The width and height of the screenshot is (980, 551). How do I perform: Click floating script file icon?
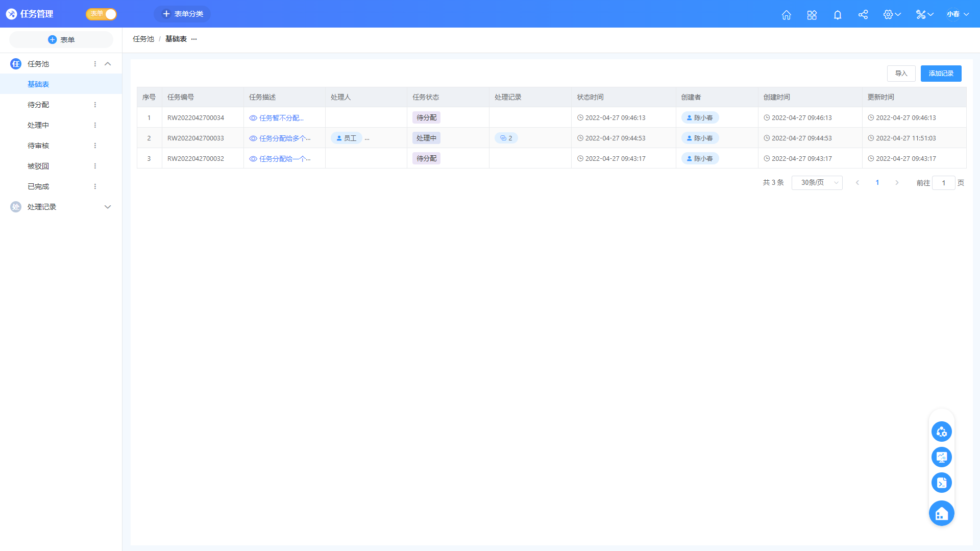[x=941, y=483]
